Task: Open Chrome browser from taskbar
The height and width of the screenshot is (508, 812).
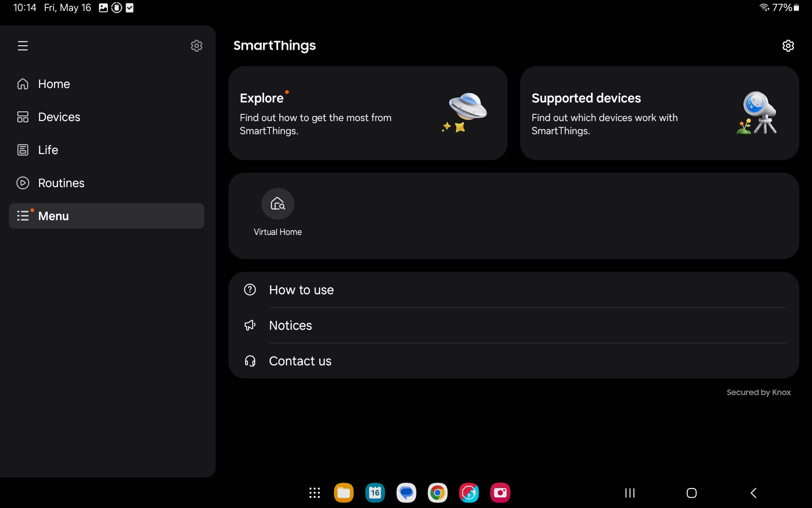Action: click(437, 493)
